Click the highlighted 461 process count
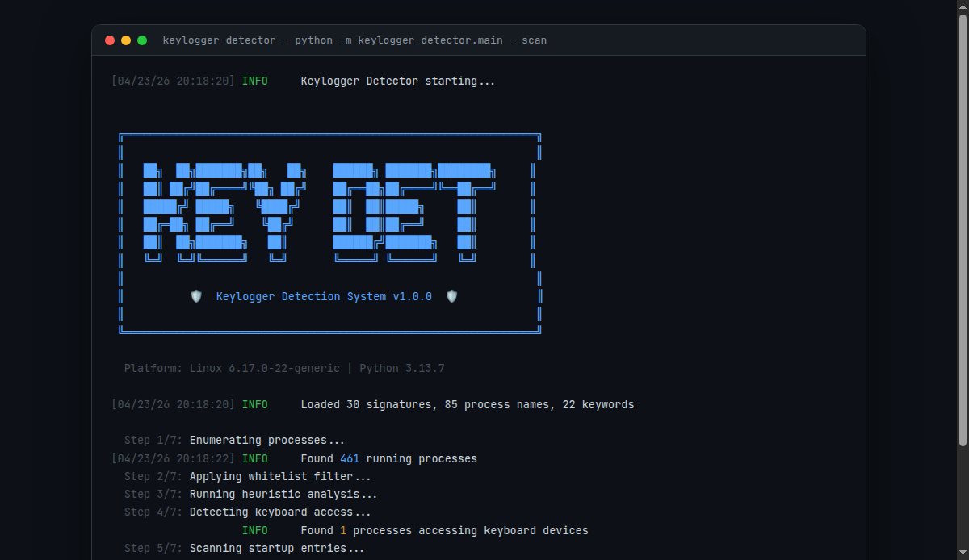This screenshot has width=969, height=560. (349, 458)
